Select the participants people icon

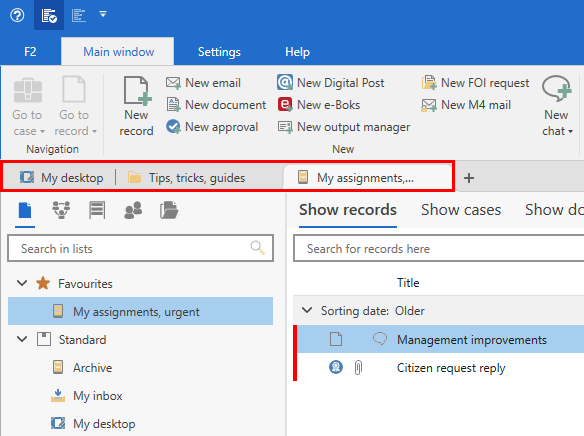coord(133,210)
